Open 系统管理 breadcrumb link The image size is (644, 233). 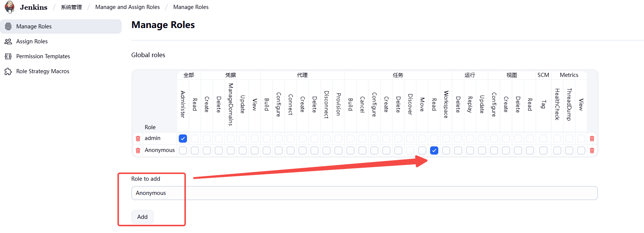click(x=71, y=7)
